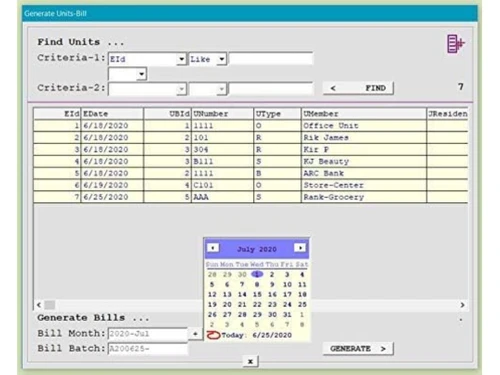This screenshot has height=375, width=500.
Task: Open the Criteria-2 field dropdown
Action: pyautogui.click(x=181, y=89)
